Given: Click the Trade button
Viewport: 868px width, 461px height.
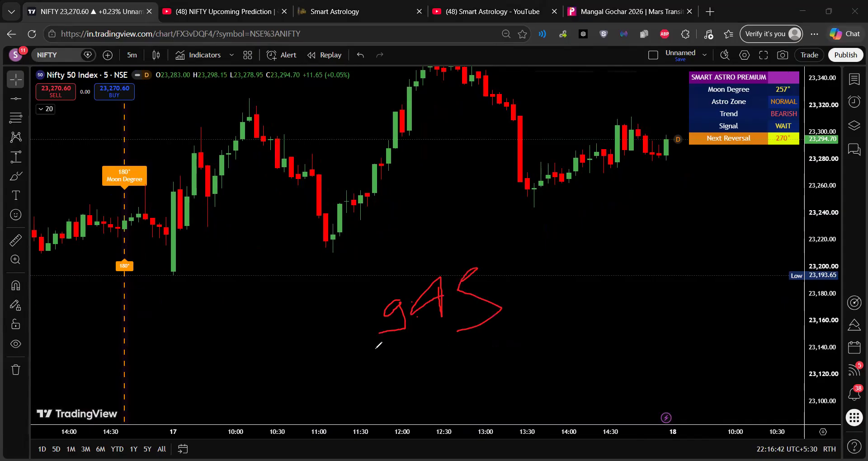Looking at the screenshot, I should (809, 55).
